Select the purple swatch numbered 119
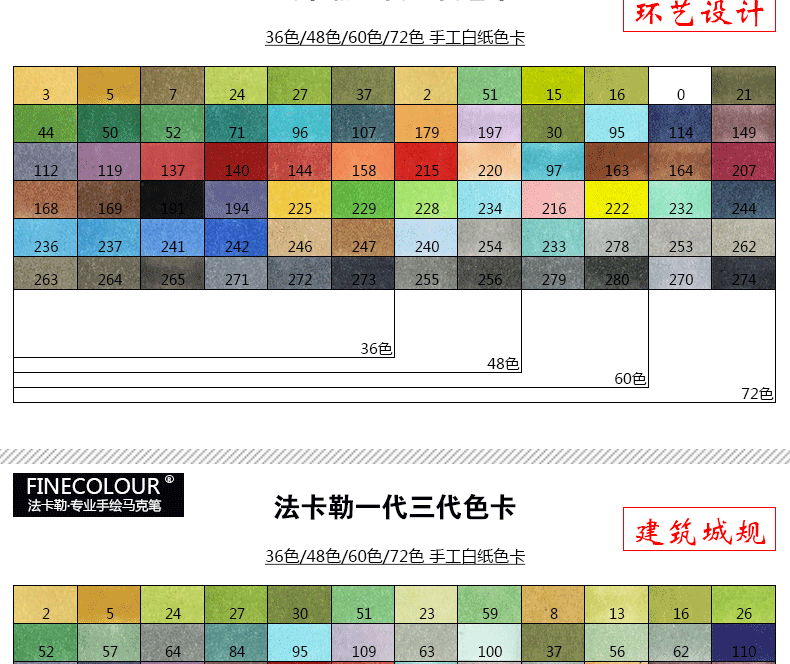Screen dimensions: 790x664 click(x=109, y=162)
